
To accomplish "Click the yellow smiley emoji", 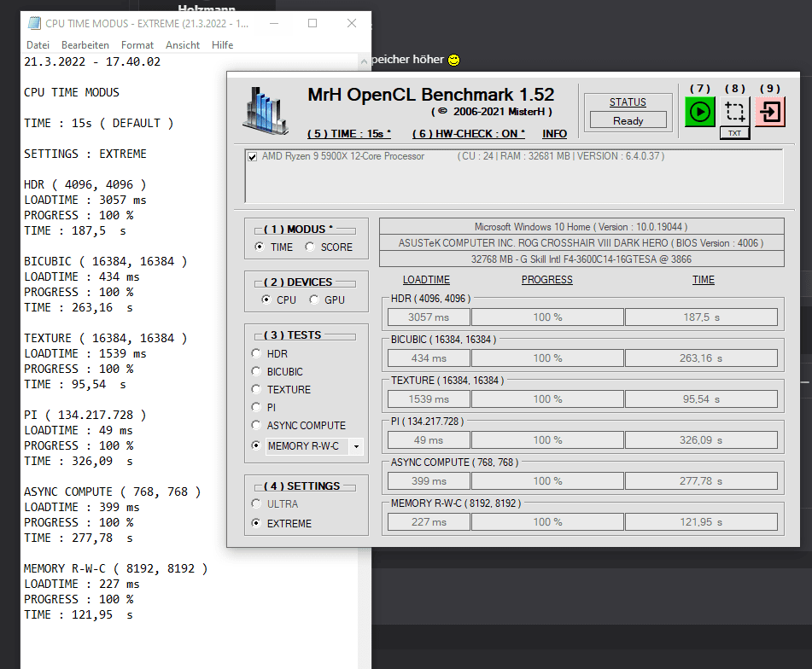I will [453, 60].
